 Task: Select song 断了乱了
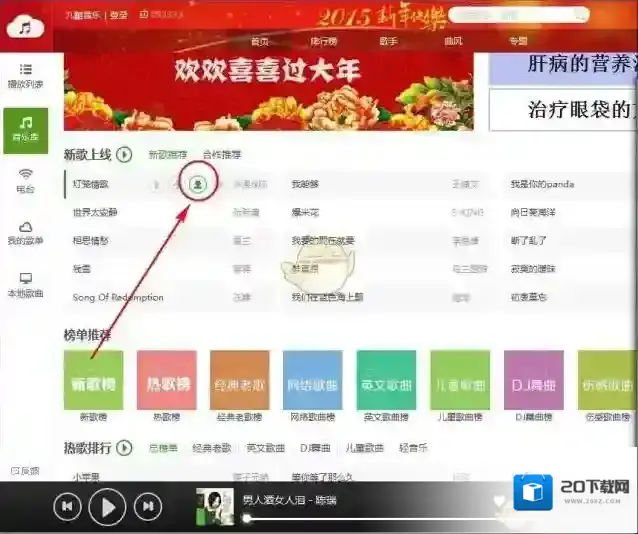point(529,241)
